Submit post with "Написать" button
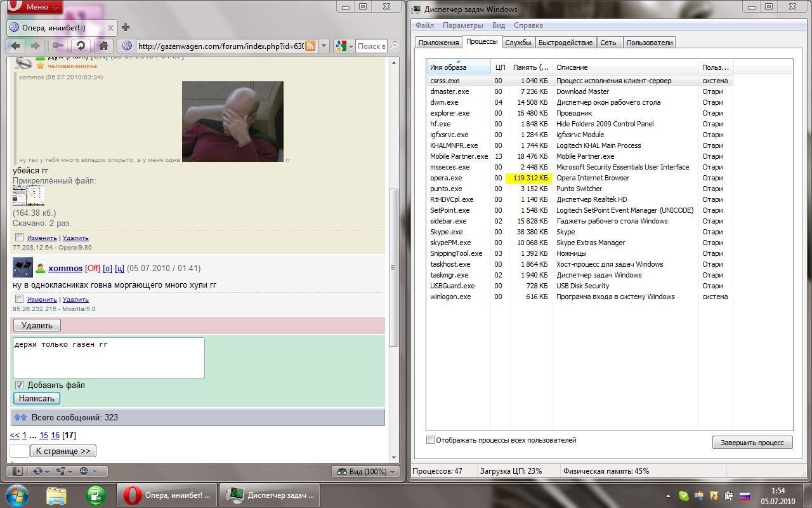 tap(37, 398)
